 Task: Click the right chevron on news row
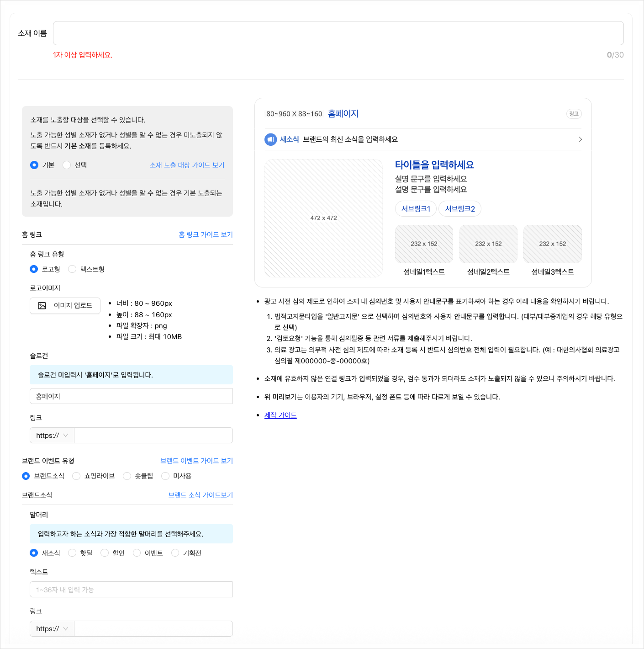580,139
